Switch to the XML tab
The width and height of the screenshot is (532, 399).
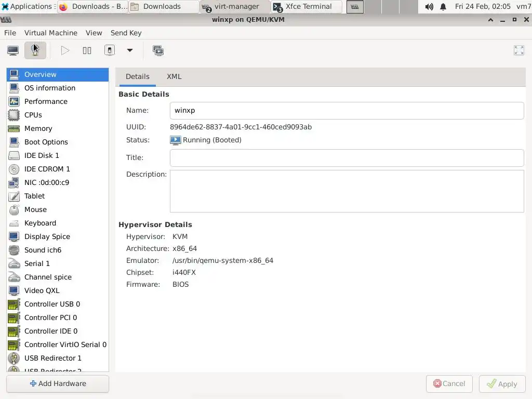pyautogui.click(x=174, y=77)
